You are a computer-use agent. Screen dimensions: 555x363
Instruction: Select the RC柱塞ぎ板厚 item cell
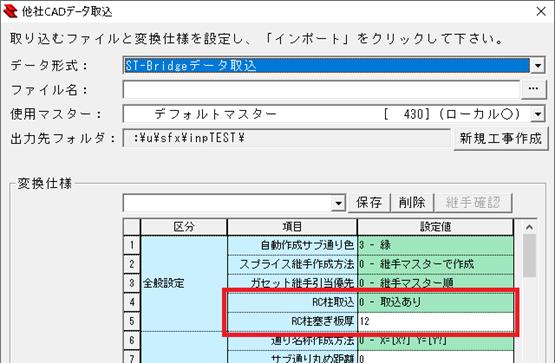292,321
